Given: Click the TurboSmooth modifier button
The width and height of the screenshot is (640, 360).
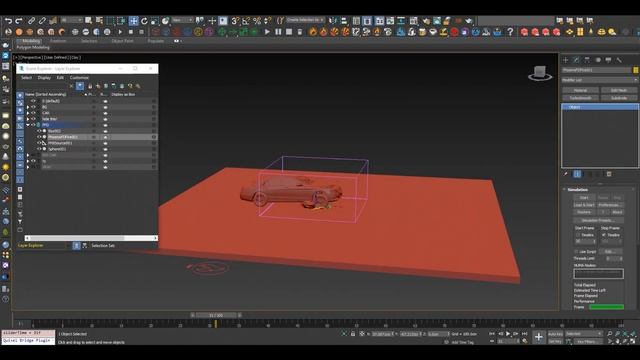Looking at the screenshot, I should point(580,98).
